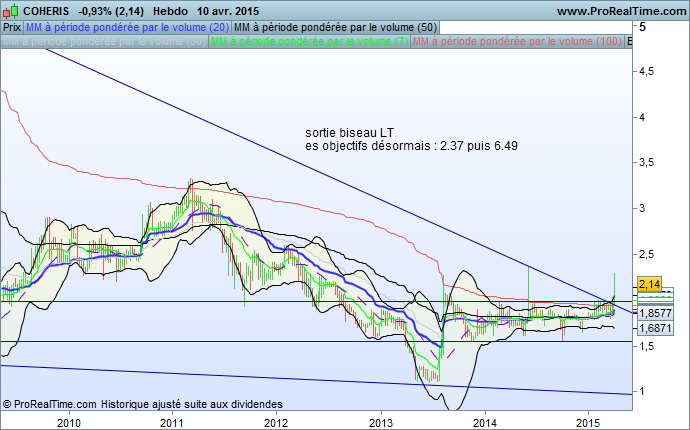Click the 1,6871 value label on price axis
This screenshot has width=690, height=430.
tap(655, 328)
